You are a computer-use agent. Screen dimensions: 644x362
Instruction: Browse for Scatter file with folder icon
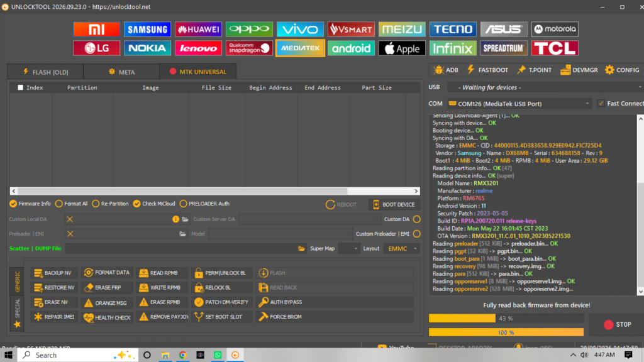301,249
